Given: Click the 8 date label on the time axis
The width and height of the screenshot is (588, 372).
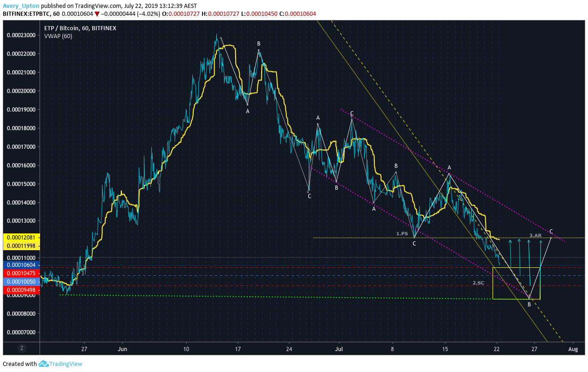Looking at the screenshot, I should pyautogui.click(x=392, y=348).
